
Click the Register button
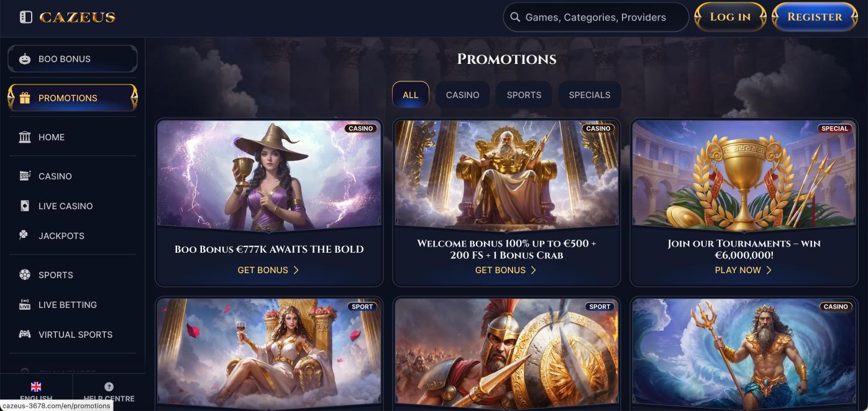815,17
